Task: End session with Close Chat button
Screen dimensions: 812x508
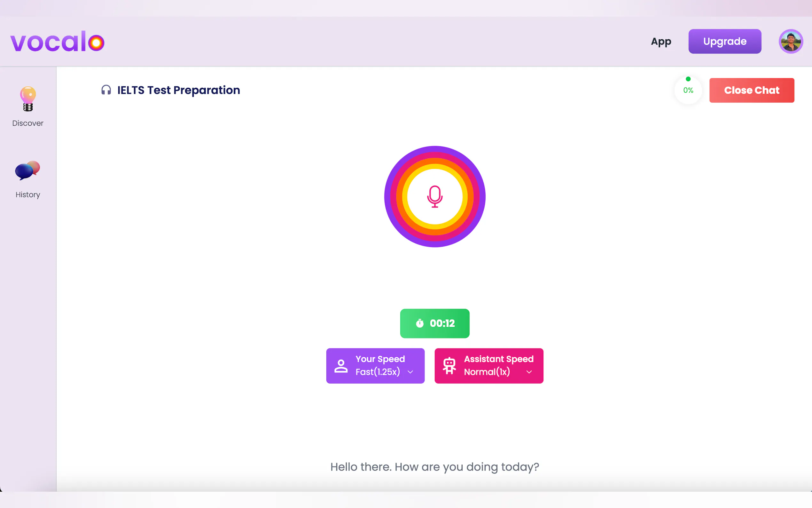Action: click(x=752, y=91)
